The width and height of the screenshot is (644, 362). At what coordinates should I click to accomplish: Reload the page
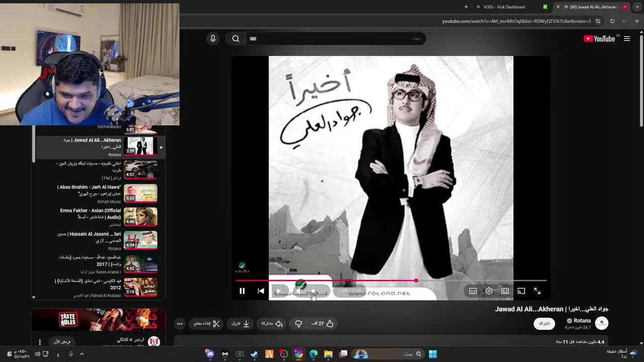pyautogui.click(x=612, y=21)
